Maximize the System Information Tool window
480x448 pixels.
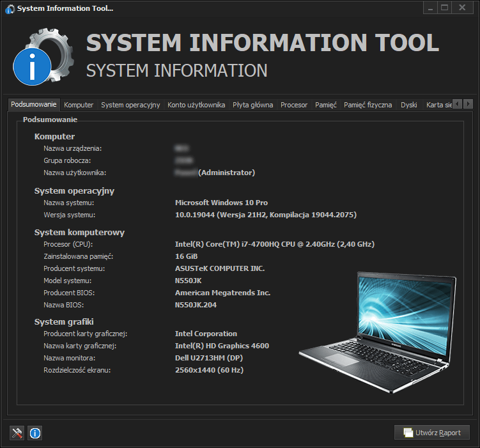(x=444, y=8)
